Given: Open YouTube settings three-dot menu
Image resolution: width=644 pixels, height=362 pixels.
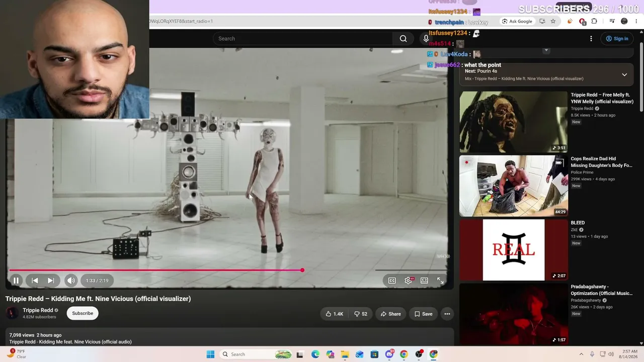Looking at the screenshot, I should pos(591,39).
